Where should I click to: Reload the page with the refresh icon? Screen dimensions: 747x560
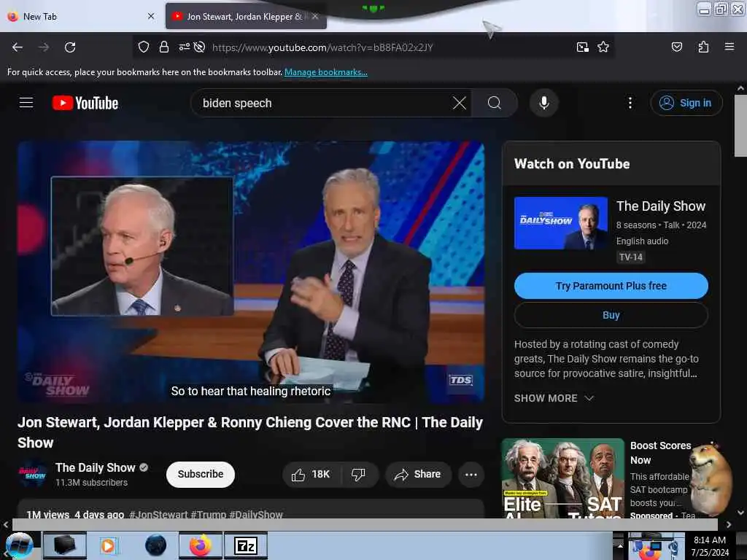[70, 47]
